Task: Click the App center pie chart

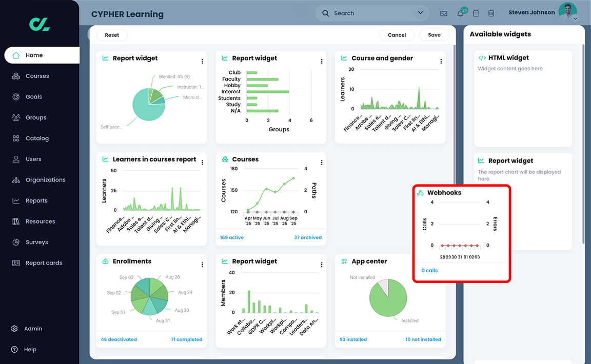Action: (388, 298)
